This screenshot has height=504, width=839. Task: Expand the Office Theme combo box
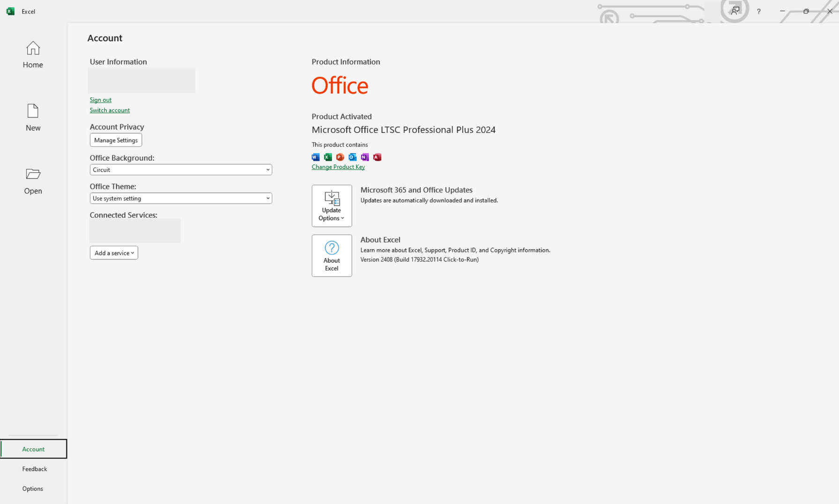coord(180,199)
